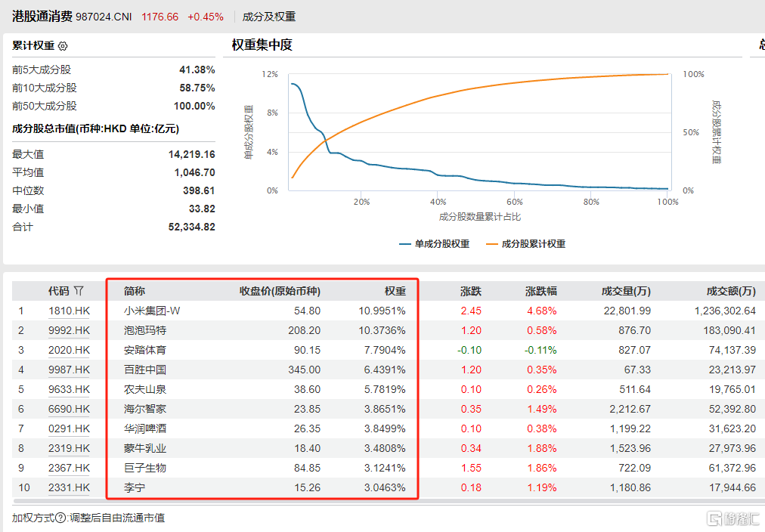Screen dimensions: 765x532
Task: Select the 小米集团-W row name
Action: [152, 311]
